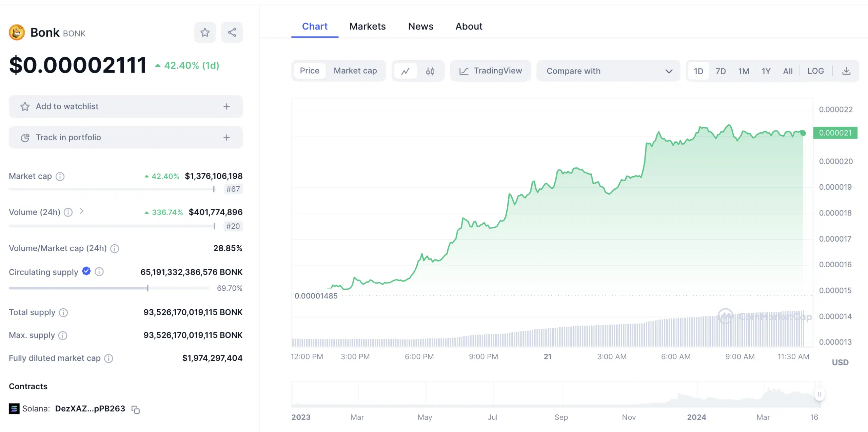Switch to candlestick chart icon
This screenshot has width=868, height=432.
[x=430, y=71]
